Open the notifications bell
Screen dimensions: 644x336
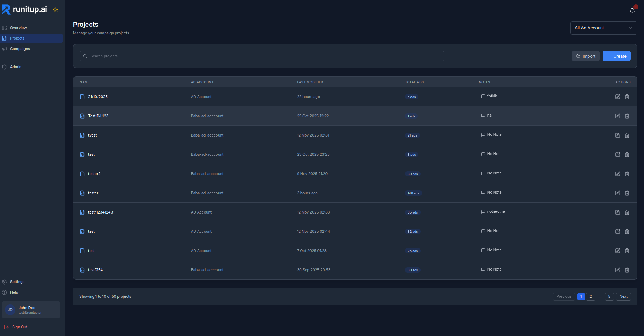(632, 10)
